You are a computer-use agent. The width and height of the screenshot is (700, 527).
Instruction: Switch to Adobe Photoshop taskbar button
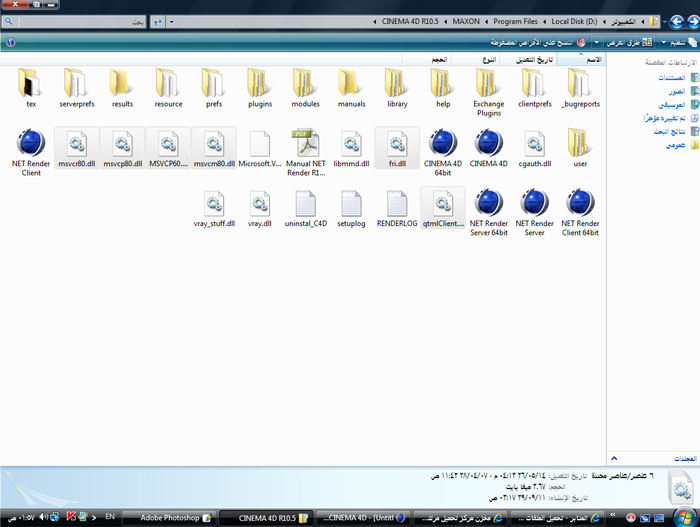tap(170, 518)
